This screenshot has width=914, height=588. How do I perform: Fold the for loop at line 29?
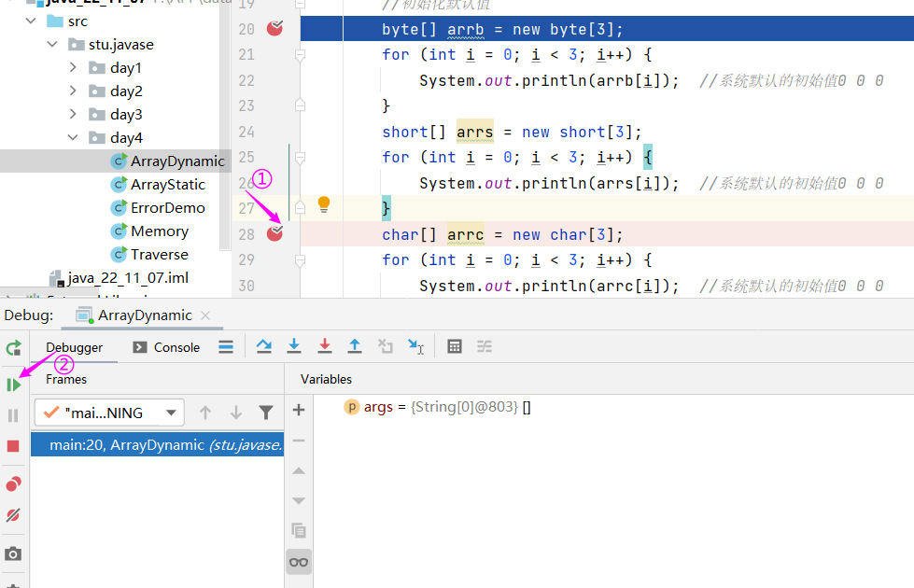click(x=300, y=259)
